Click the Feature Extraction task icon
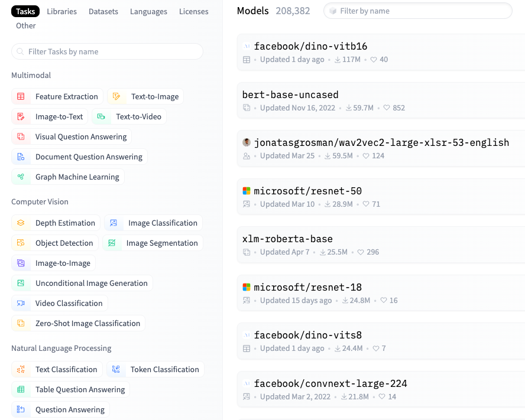525x420 pixels. tap(21, 97)
